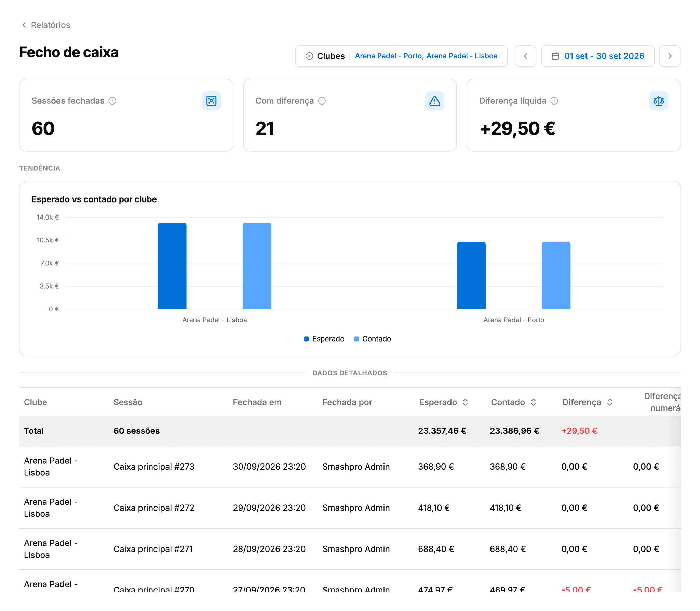Click the Fechada por column header

pos(347,402)
